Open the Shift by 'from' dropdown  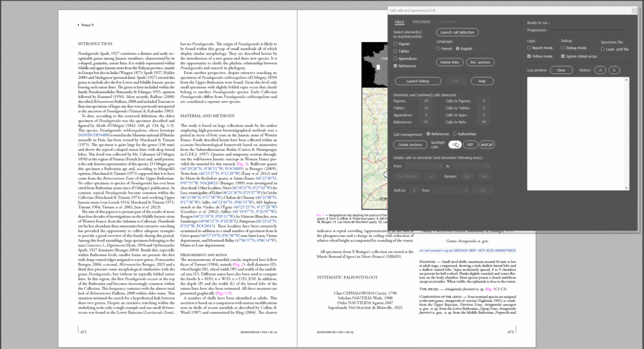(x=450, y=191)
